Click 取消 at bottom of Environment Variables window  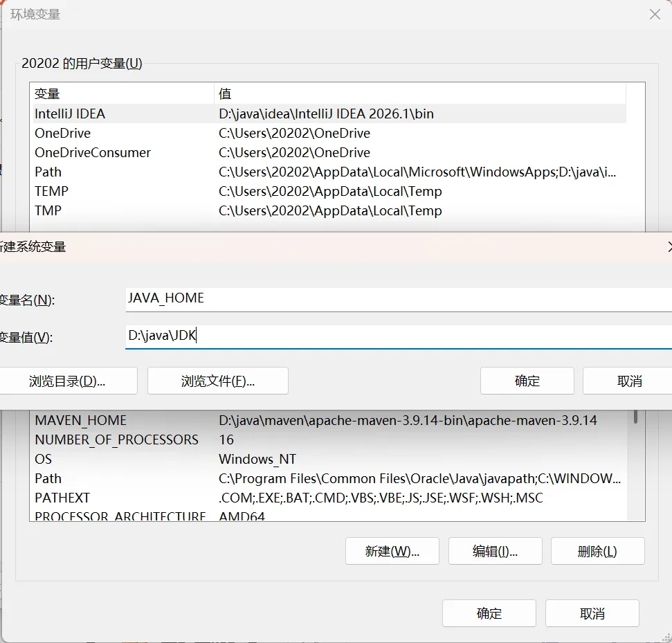(592, 613)
